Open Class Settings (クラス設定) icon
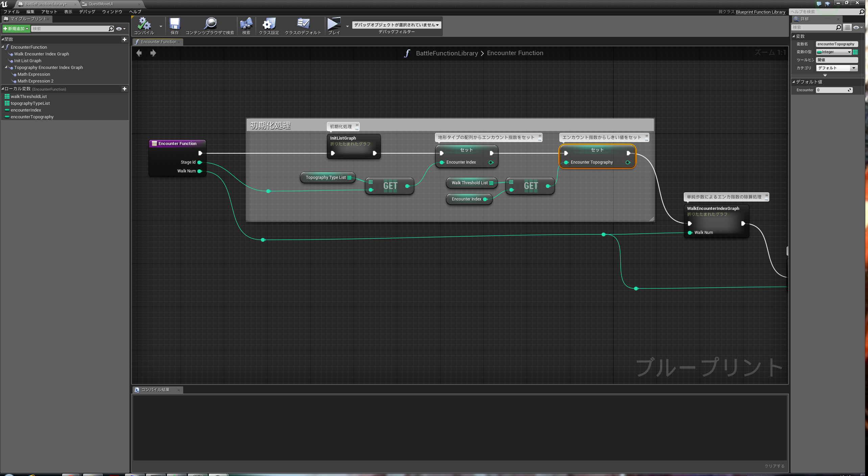This screenshot has height=476, width=868. [x=269, y=24]
